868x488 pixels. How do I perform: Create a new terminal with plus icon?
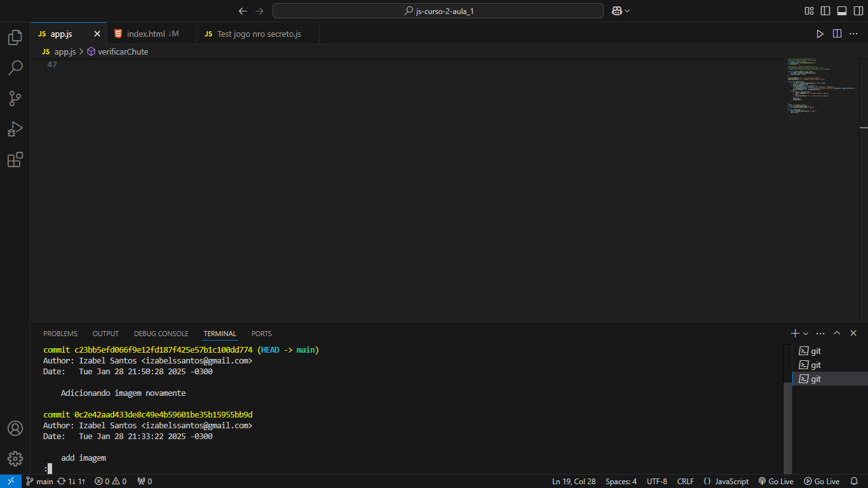(794, 333)
